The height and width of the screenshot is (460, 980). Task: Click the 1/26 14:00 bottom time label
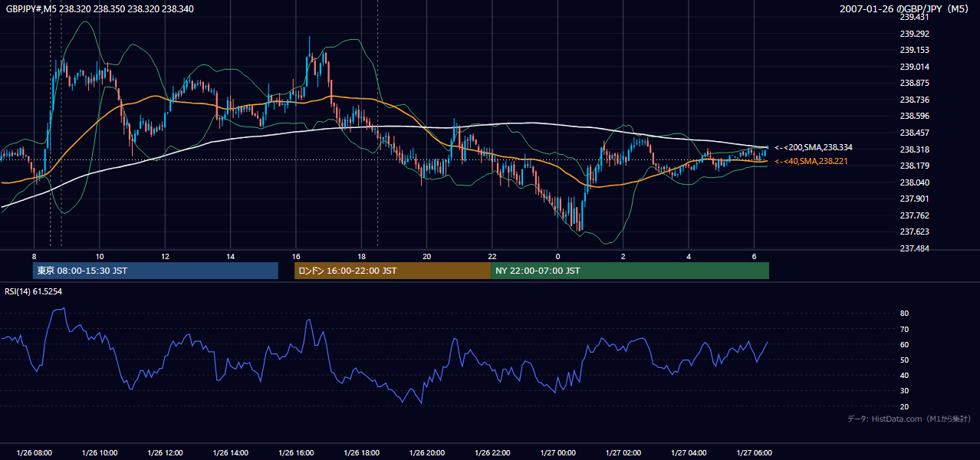click(x=230, y=453)
